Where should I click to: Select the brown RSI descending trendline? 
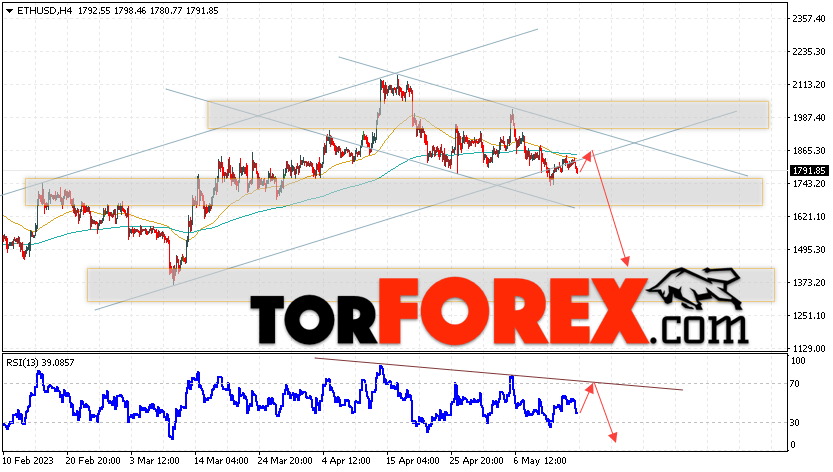click(x=498, y=374)
